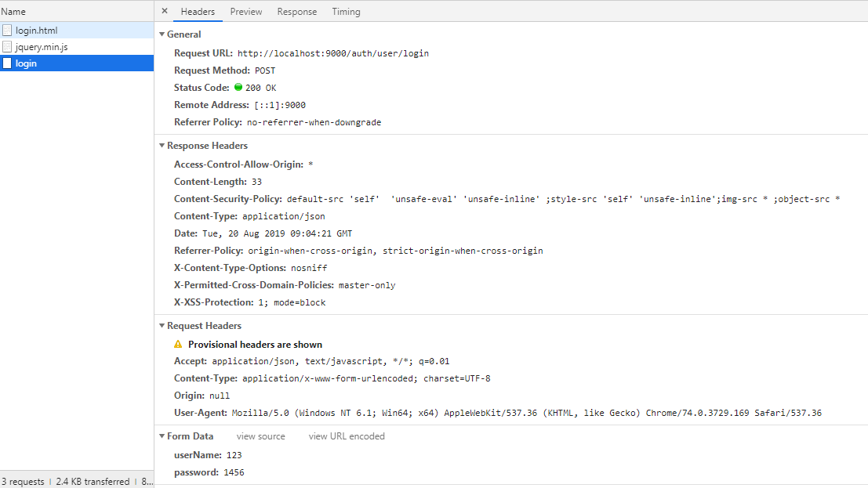868x488 pixels.
Task: View the Timing tab
Action: coord(346,11)
